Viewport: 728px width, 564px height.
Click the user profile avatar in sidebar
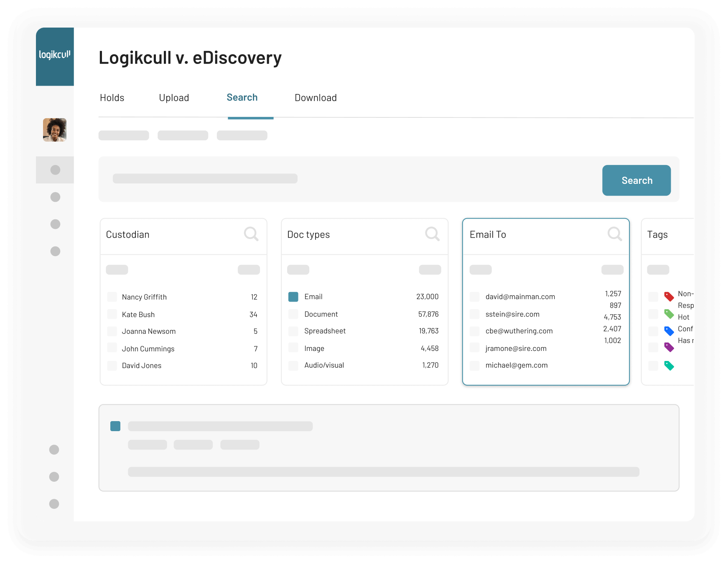click(x=55, y=130)
